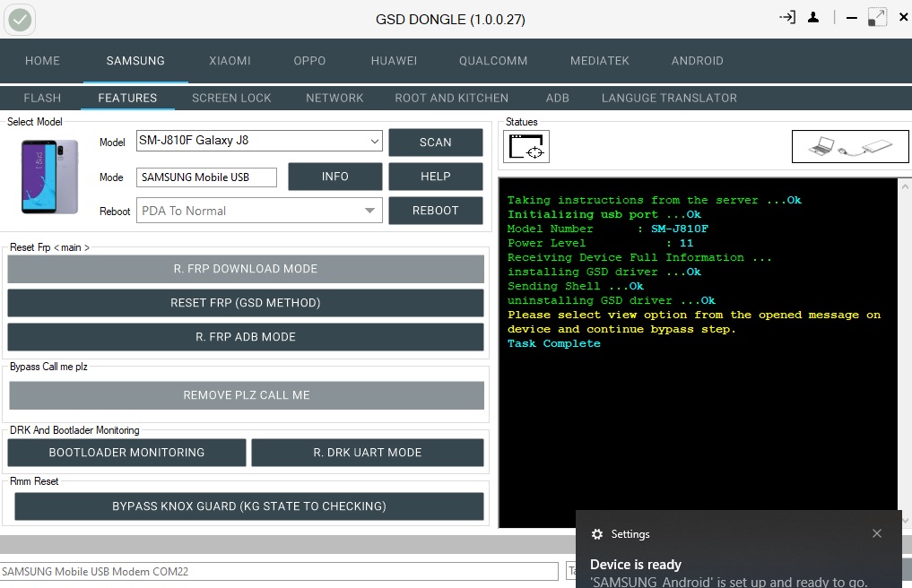Click the COM22 port status field

click(279, 571)
